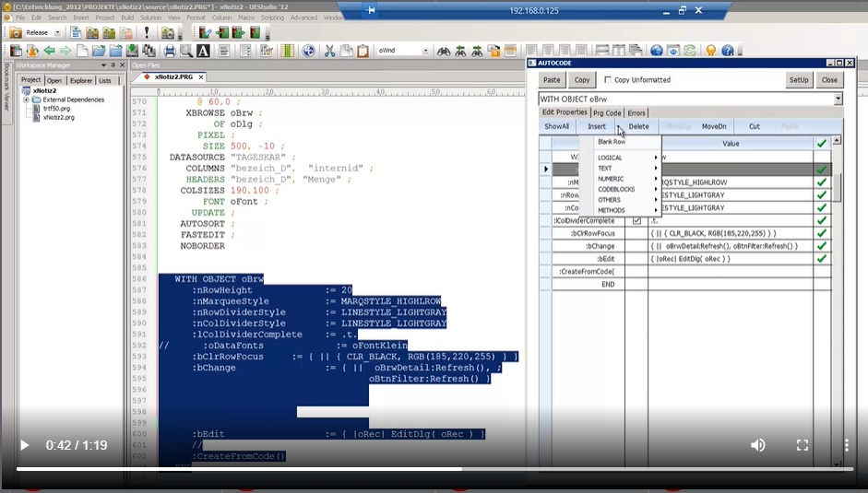Click the AUTOCODE Paste button
The width and height of the screenshot is (868, 493).
[x=552, y=79]
